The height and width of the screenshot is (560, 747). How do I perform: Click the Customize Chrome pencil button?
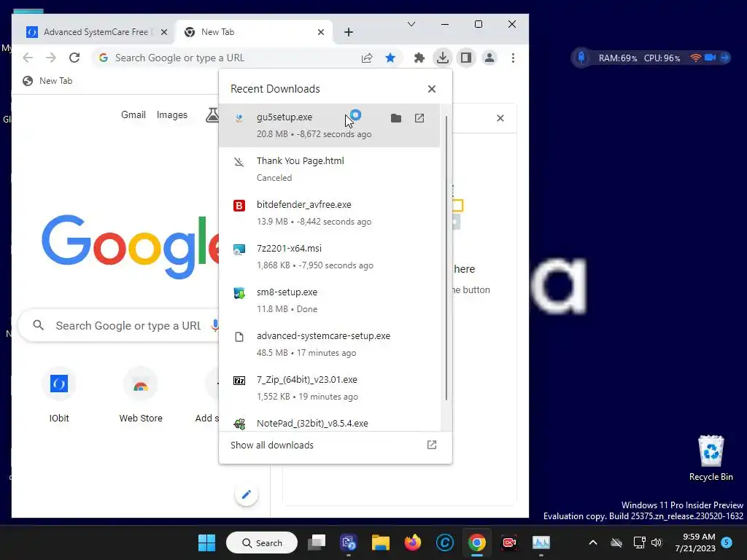(247, 495)
